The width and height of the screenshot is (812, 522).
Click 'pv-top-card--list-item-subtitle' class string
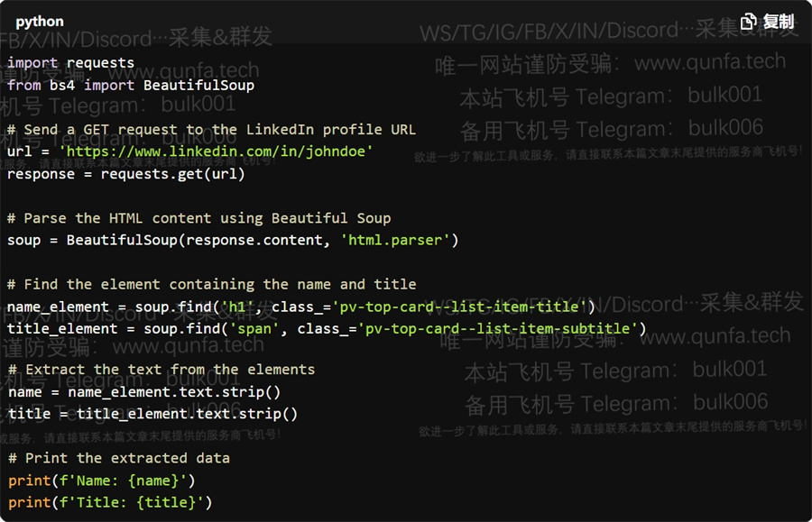497,328
